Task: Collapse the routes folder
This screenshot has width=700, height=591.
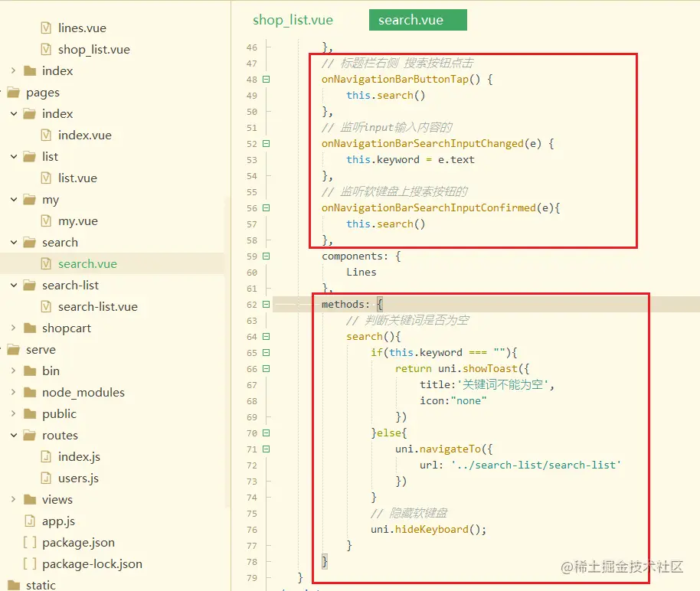Action: [x=13, y=436]
